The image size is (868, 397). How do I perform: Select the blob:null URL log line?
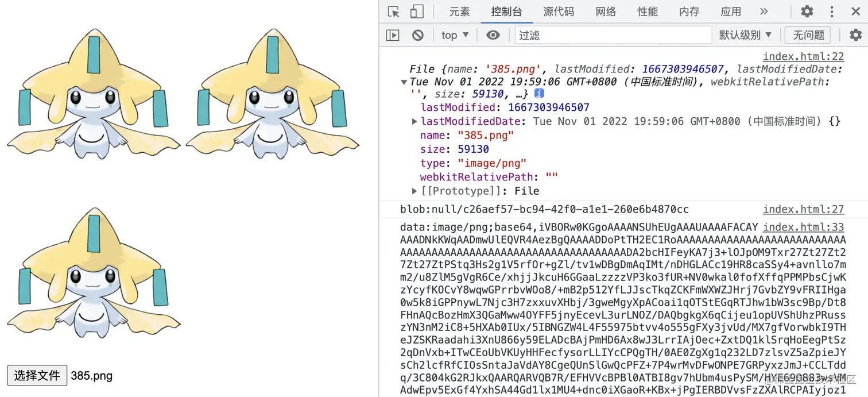pos(544,209)
